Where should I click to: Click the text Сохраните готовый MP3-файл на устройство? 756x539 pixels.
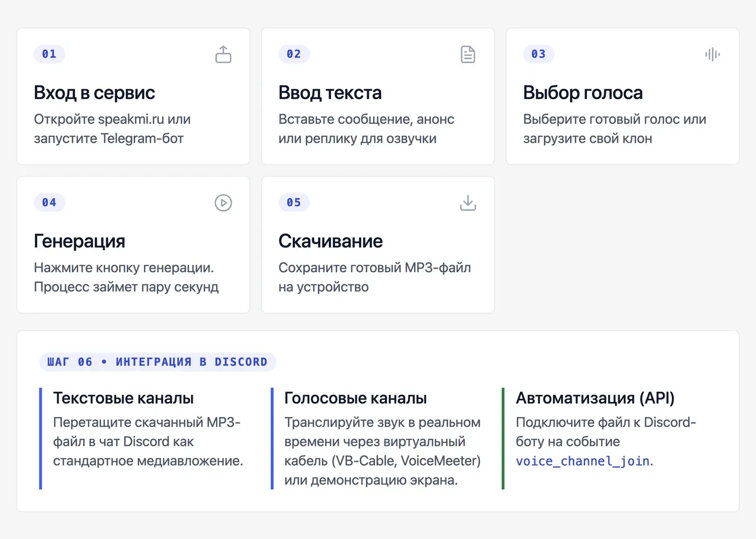pos(375,278)
